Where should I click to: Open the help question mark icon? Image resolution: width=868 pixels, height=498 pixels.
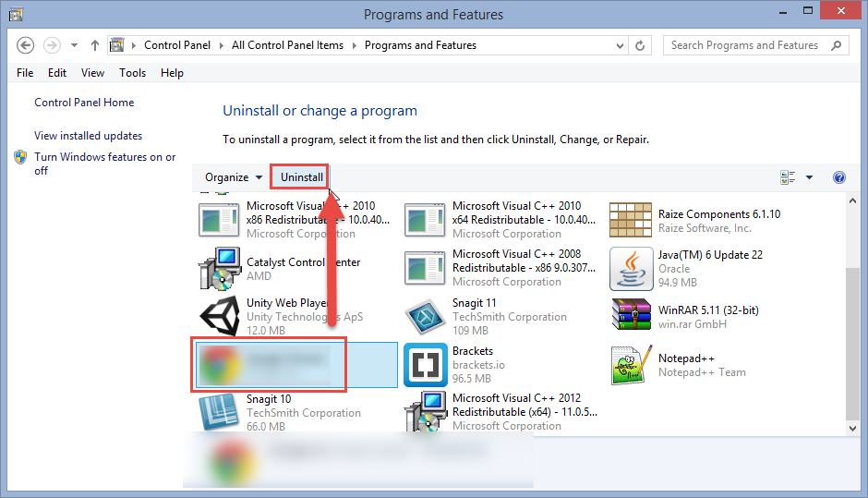pyautogui.click(x=839, y=177)
